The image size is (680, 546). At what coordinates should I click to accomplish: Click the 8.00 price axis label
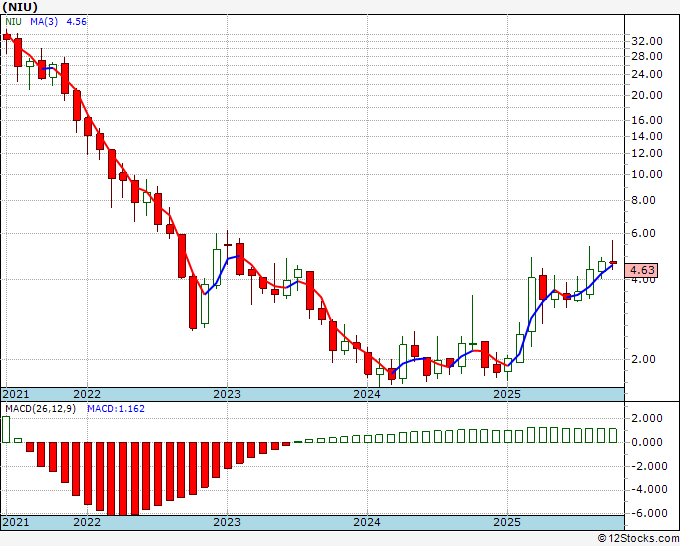click(x=643, y=200)
